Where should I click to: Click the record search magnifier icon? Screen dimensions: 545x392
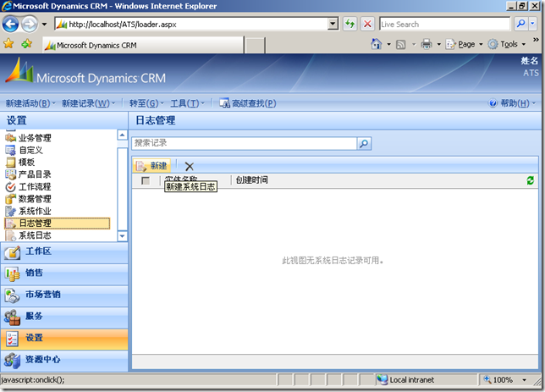[x=364, y=143]
